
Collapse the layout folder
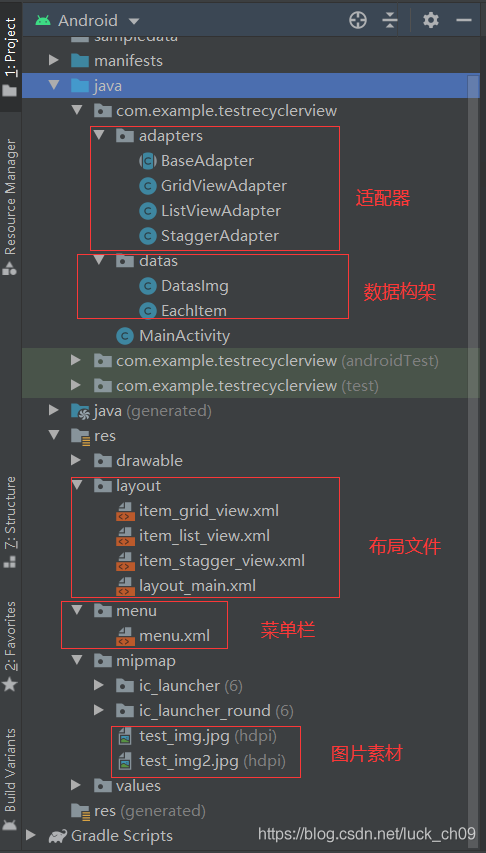click(76, 485)
